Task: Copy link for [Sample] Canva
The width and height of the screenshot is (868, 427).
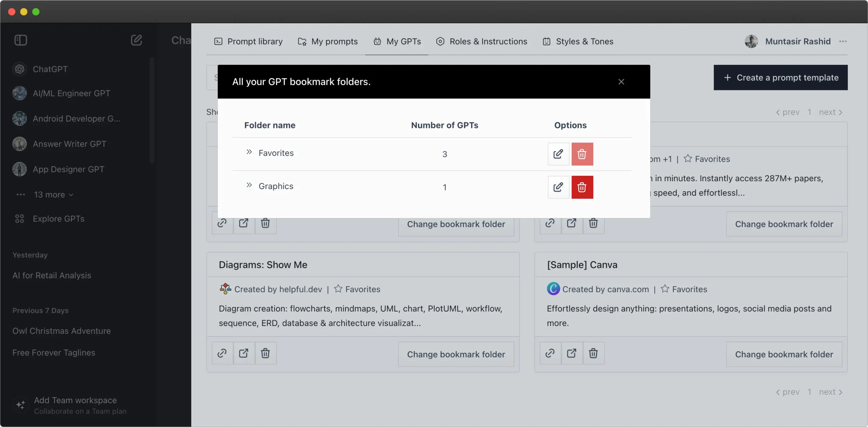Action: (x=550, y=353)
